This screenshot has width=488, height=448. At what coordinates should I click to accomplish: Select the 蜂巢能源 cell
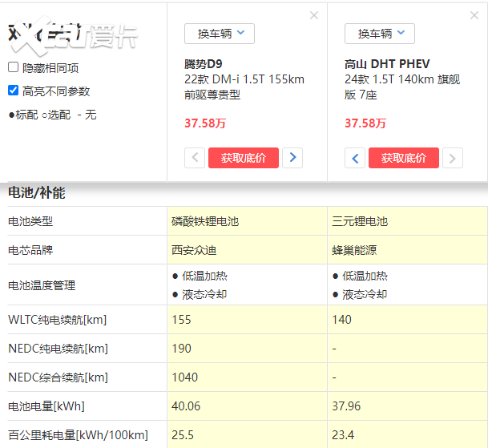354,250
